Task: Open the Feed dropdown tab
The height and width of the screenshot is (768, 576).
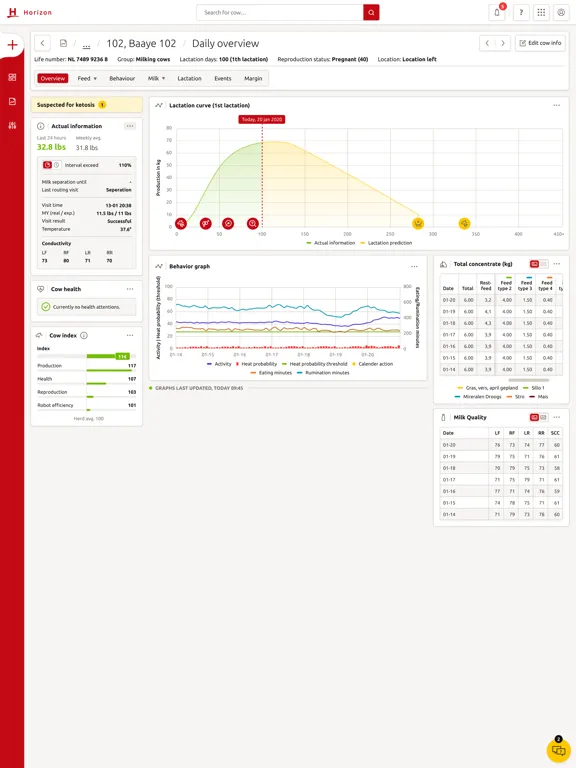Action: pos(87,78)
